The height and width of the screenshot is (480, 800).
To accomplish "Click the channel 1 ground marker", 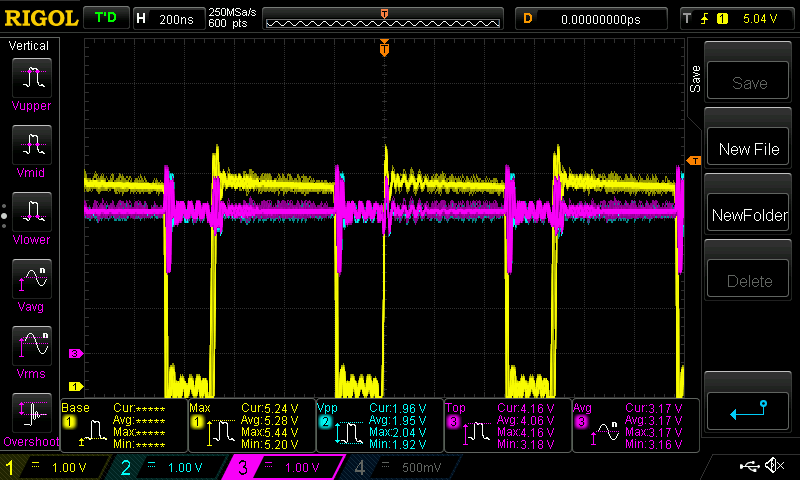I will coord(76,386).
